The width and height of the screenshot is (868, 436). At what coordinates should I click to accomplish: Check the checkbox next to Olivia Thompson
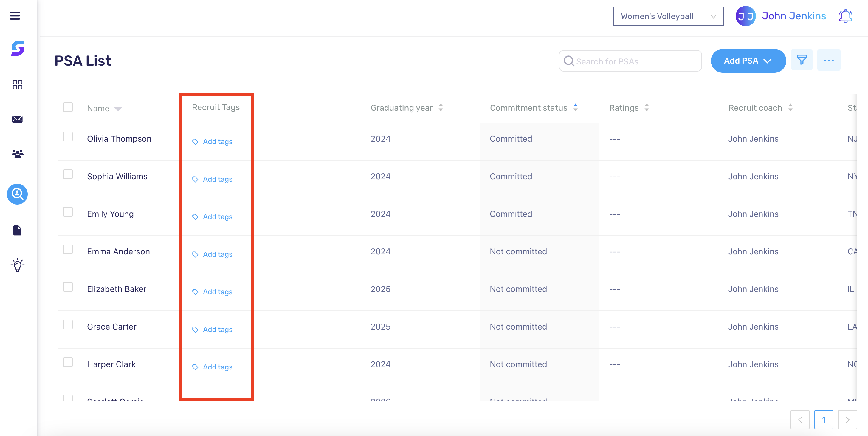pos(68,136)
